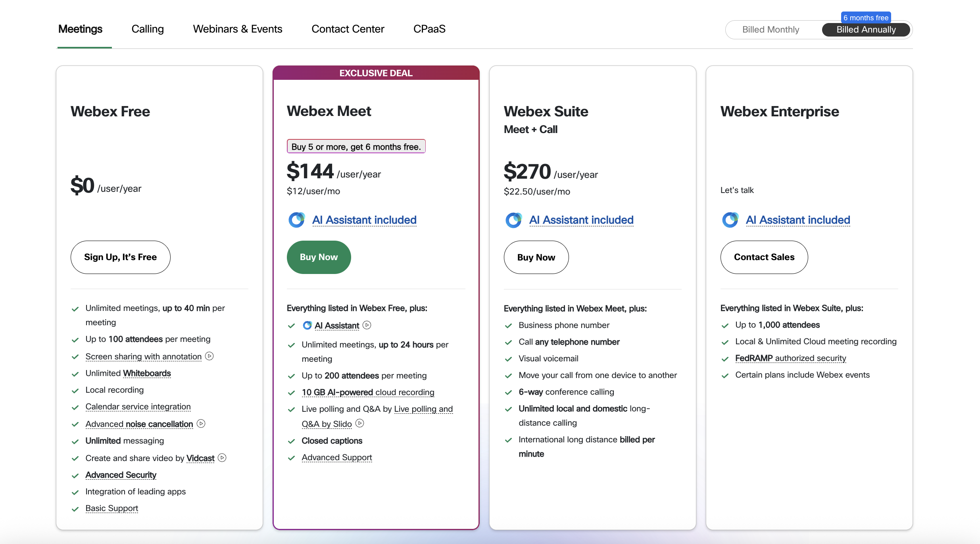Click play icon after Q&A by Slido
The width and height of the screenshot is (980, 544).
(x=360, y=423)
